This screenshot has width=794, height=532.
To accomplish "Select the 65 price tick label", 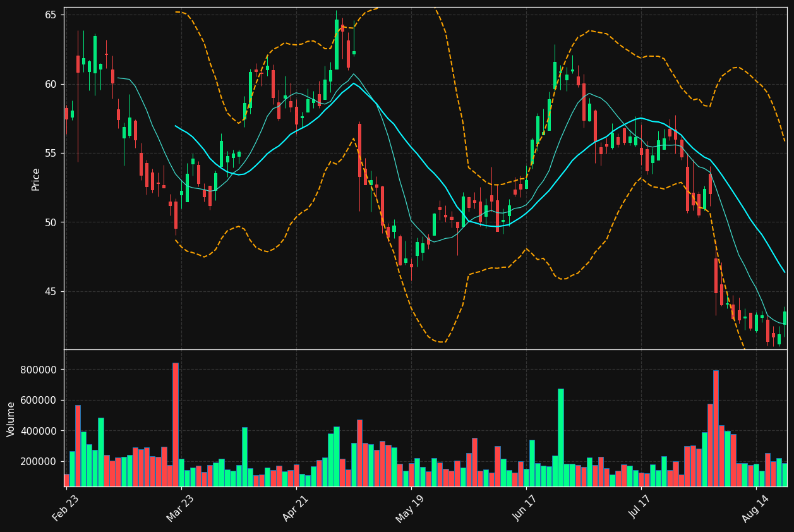I will pos(51,15).
